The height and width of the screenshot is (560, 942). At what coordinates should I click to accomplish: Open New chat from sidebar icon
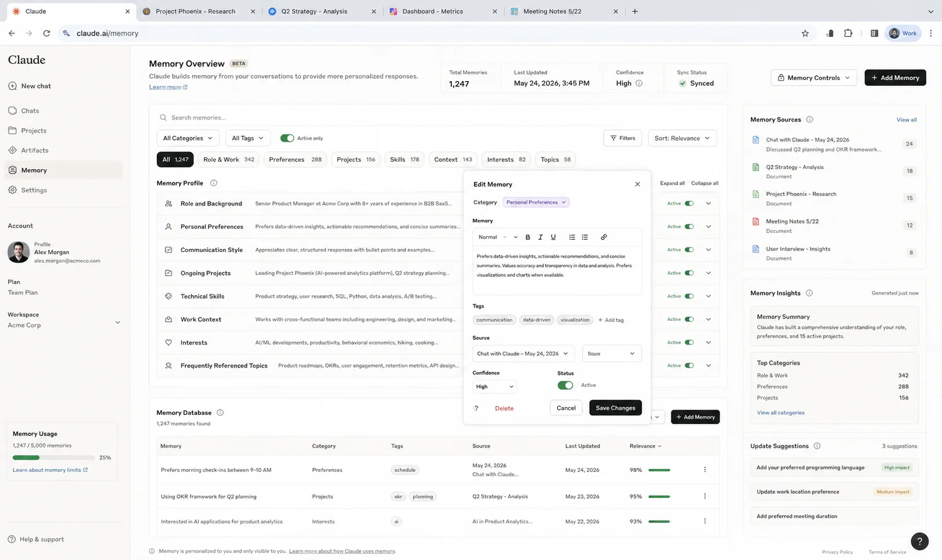[12, 86]
